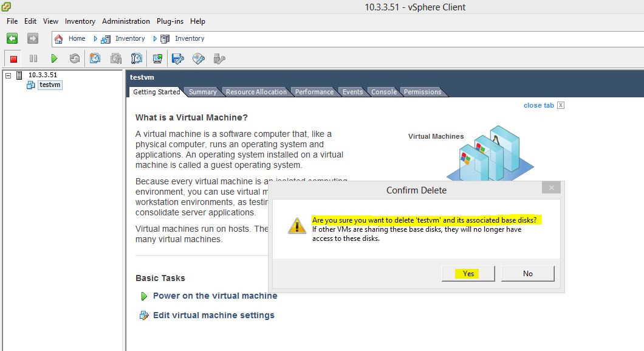
Task: Open the File menu
Action: pyautogui.click(x=12, y=21)
